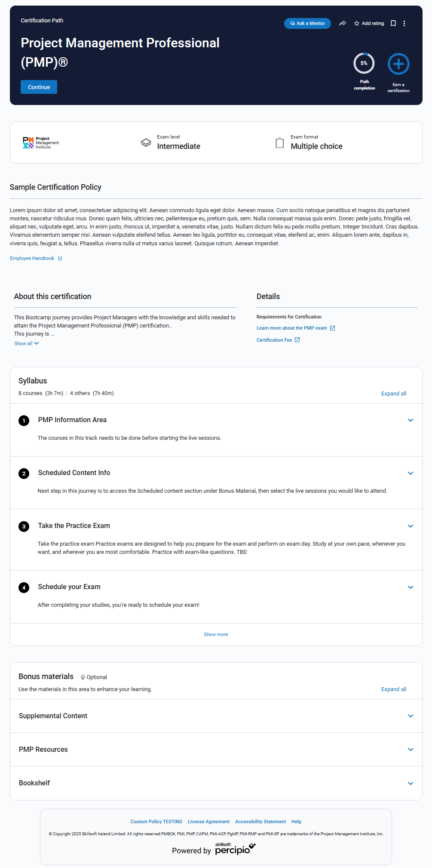Click the 5% path completion indicator

(364, 64)
